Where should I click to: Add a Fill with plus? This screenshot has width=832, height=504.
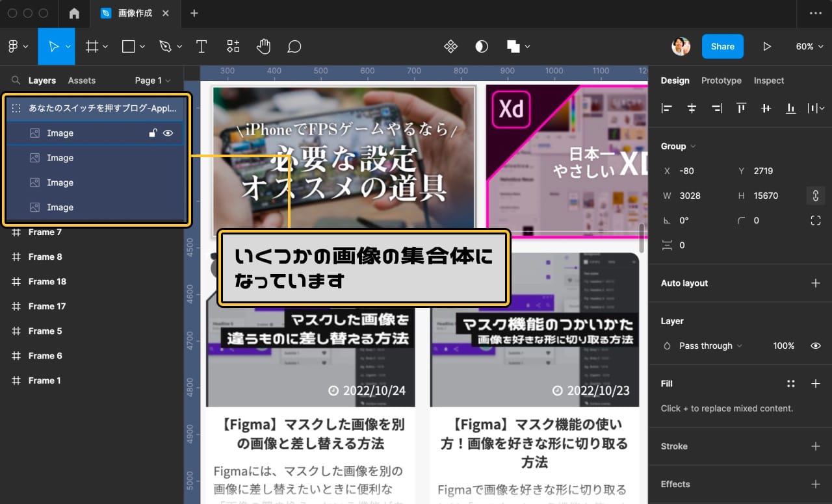point(816,384)
